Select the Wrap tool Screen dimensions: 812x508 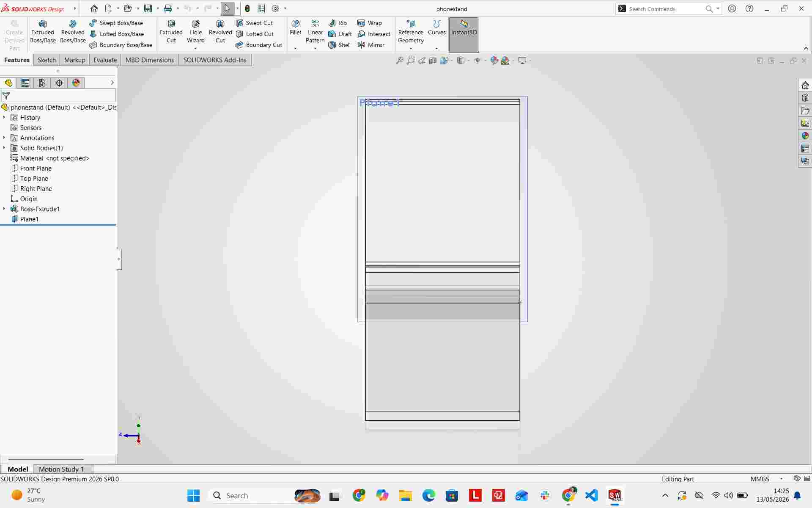(x=370, y=23)
